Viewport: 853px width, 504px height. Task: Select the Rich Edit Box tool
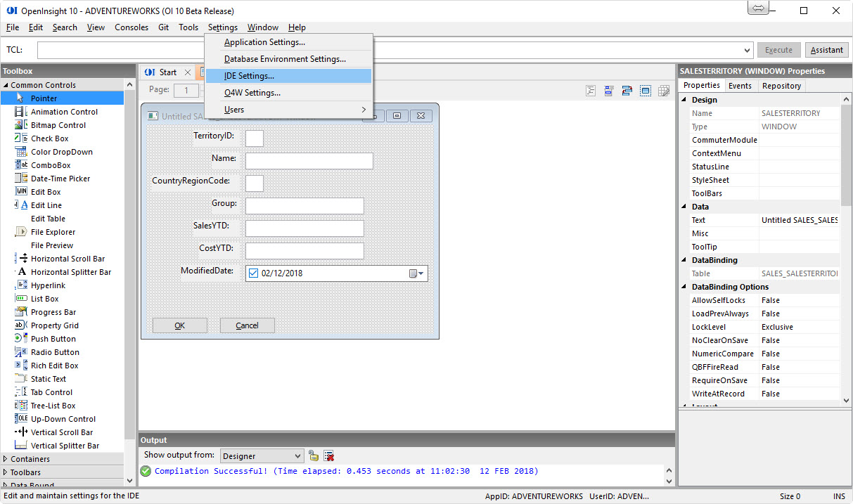[x=62, y=366]
